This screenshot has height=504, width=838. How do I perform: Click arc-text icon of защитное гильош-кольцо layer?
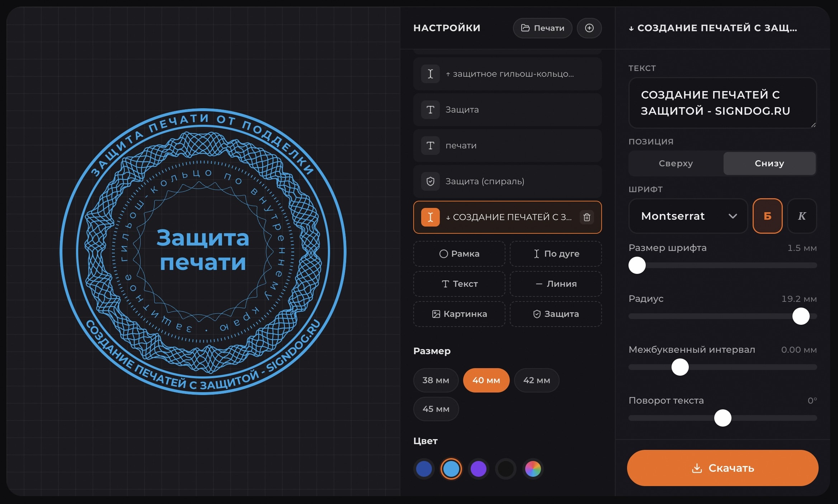[430, 74]
